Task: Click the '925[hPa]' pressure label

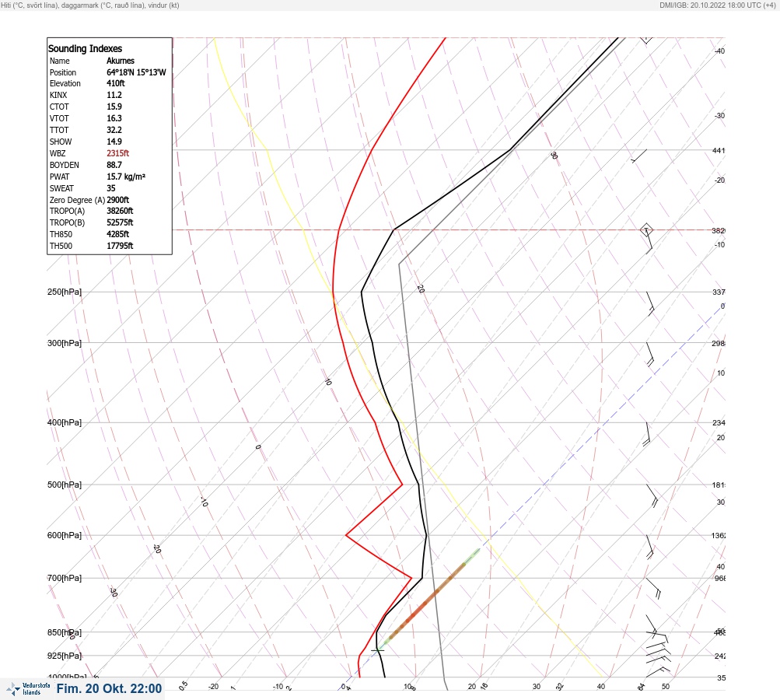Action: pyautogui.click(x=65, y=656)
